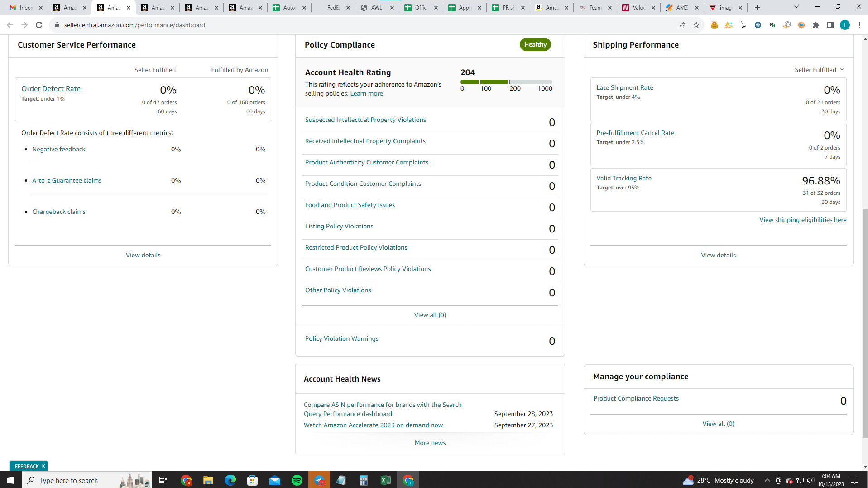This screenshot has width=868, height=488.
Task: Switch to the FedEx browser tab
Action: pos(333,8)
